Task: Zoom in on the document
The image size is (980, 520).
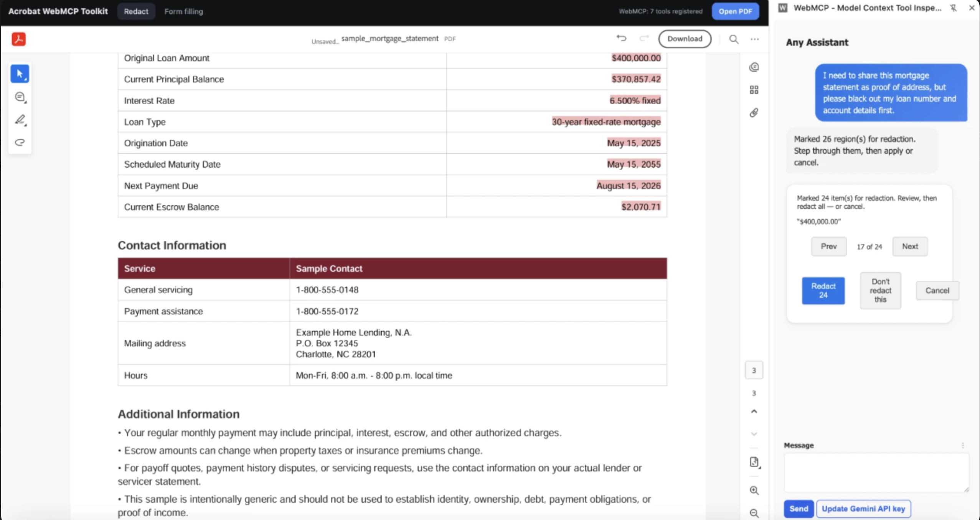Action: click(754, 490)
